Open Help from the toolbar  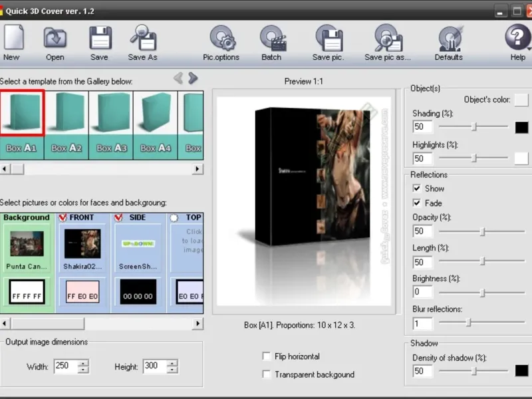pyautogui.click(x=517, y=38)
